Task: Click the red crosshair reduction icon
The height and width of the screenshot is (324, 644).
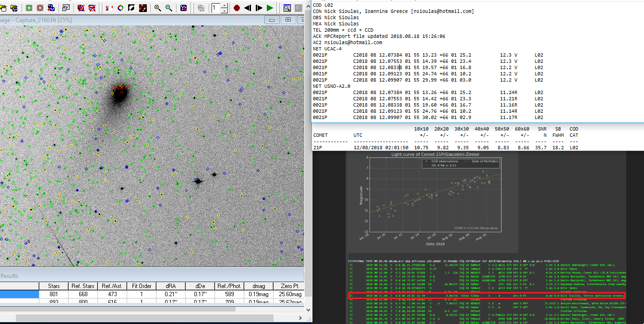Action: coord(40,8)
